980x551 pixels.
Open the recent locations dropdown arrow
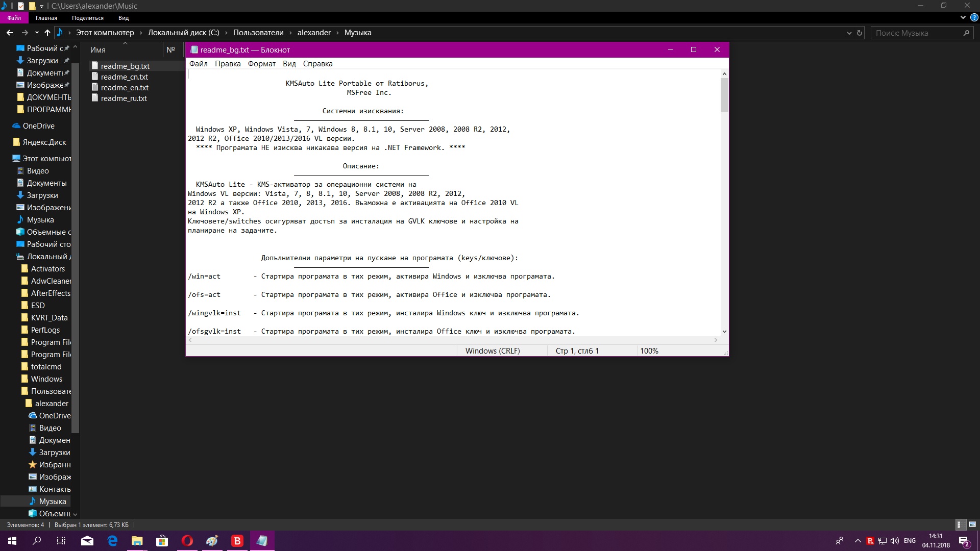pyautogui.click(x=37, y=33)
